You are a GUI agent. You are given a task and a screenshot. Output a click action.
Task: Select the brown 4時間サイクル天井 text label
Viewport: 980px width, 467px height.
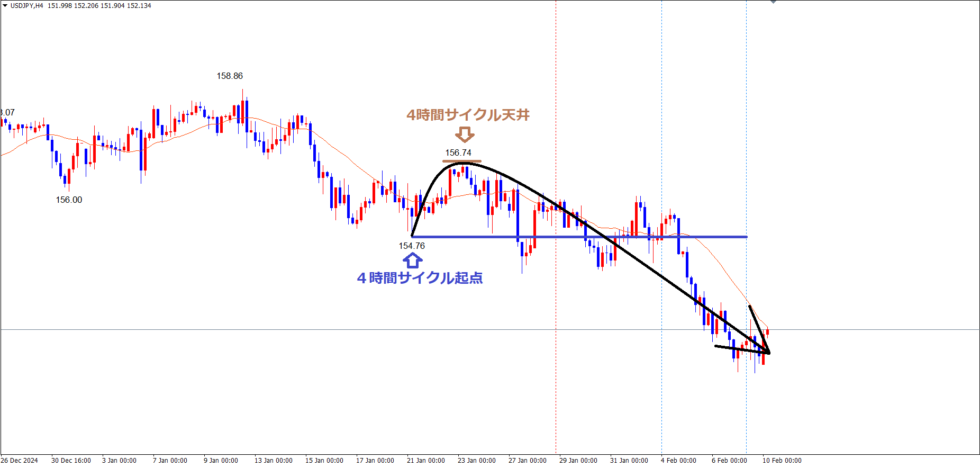[x=468, y=115]
